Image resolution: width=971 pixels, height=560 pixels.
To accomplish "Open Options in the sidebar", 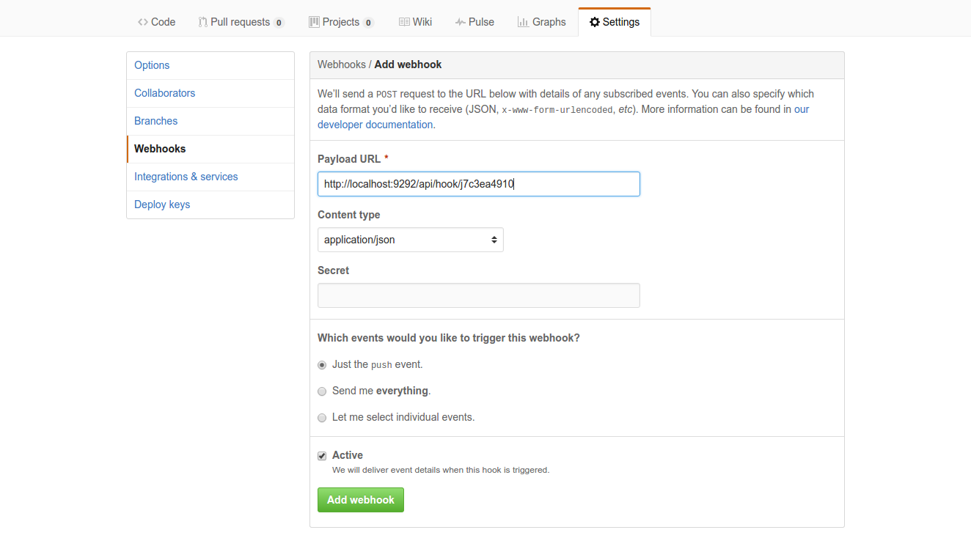I will [210, 65].
